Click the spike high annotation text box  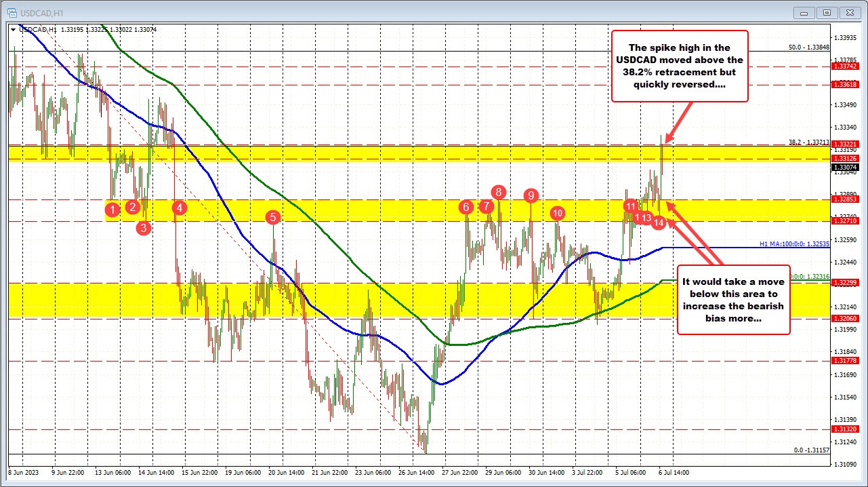(x=680, y=66)
